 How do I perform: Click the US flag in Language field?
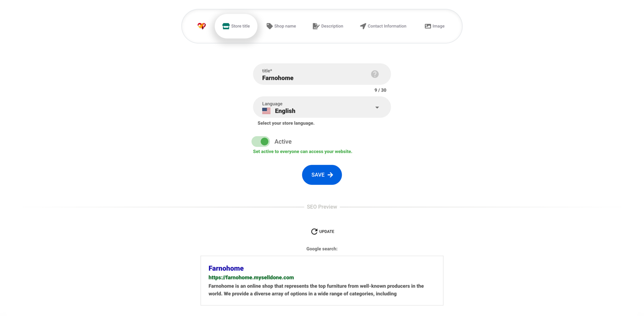[x=266, y=111]
